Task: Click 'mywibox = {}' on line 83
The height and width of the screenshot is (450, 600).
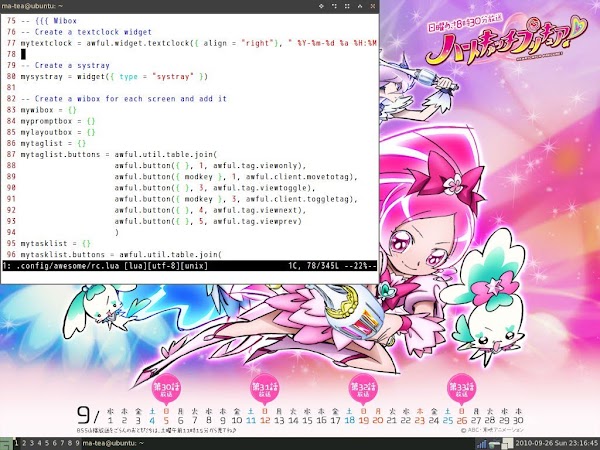Action: coord(49,110)
